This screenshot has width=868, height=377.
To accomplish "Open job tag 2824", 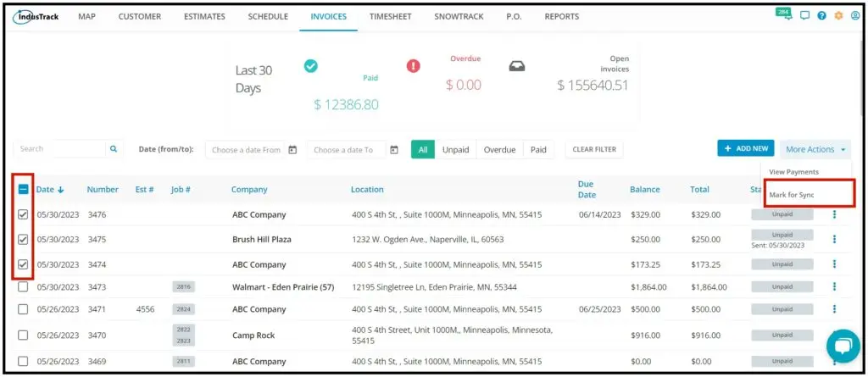I will (183, 309).
